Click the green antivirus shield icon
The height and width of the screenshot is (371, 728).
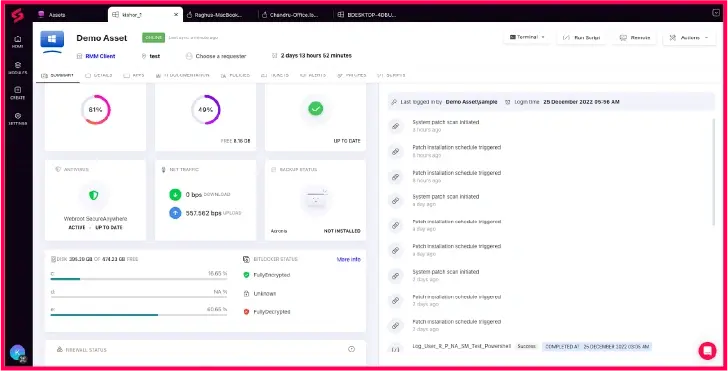93,195
